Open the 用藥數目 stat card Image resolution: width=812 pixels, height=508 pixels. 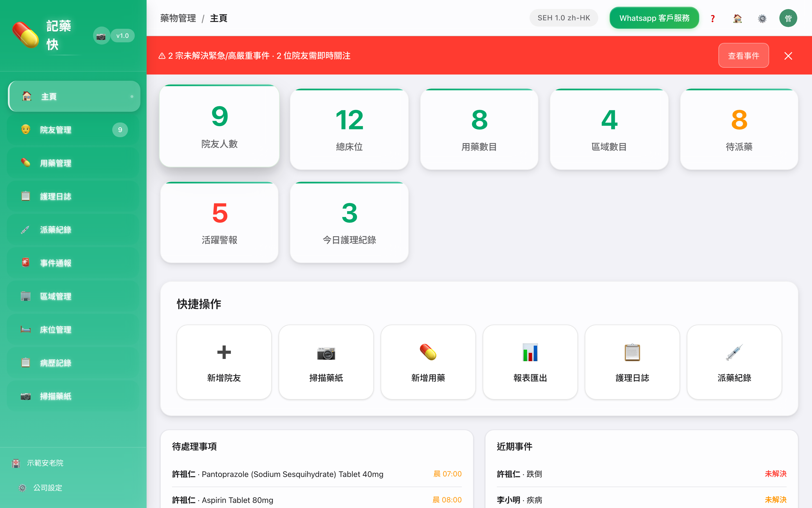tap(479, 129)
